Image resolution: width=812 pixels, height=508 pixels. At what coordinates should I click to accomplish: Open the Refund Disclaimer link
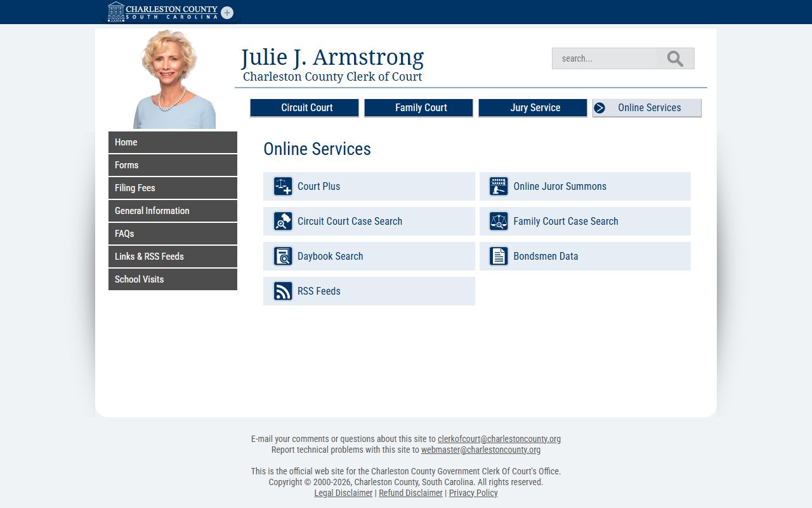point(410,493)
